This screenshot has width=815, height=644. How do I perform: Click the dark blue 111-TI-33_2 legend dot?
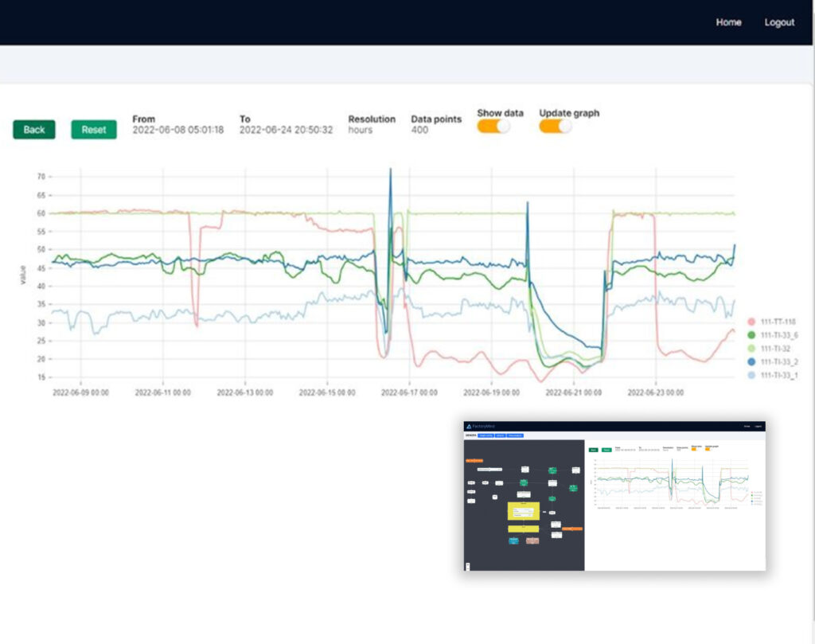click(751, 361)
